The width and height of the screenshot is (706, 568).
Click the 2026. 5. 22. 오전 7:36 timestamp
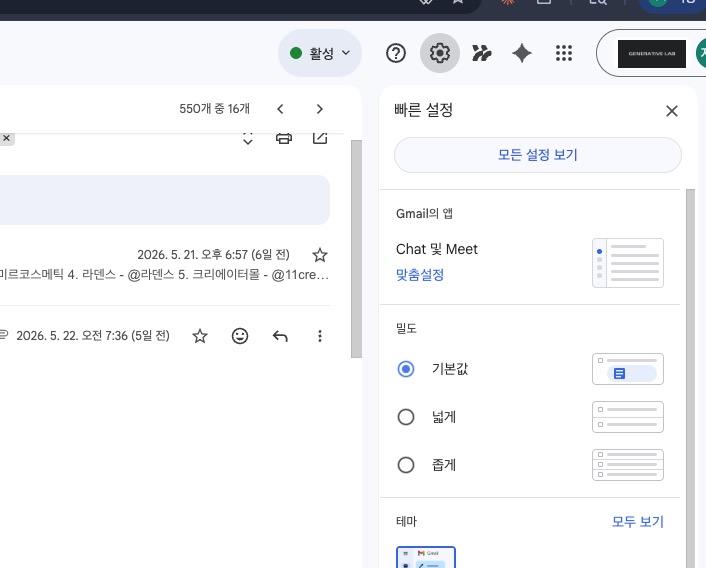point(93,336)
